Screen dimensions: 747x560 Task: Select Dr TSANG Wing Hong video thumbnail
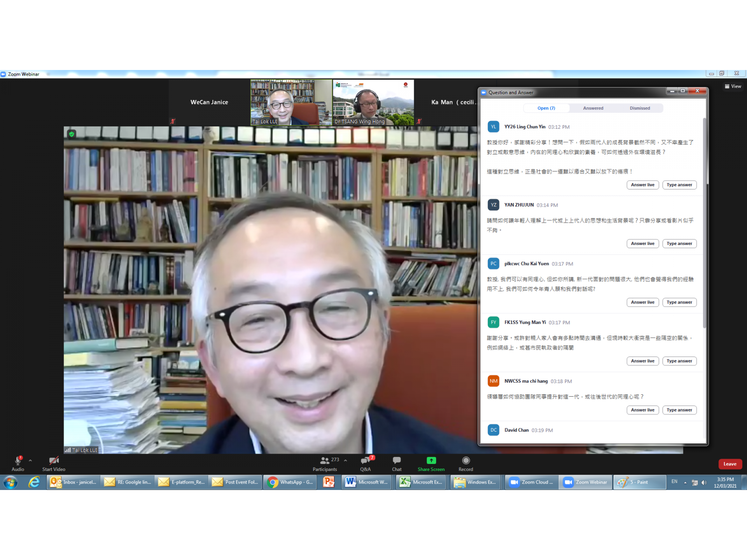(373, 102)
